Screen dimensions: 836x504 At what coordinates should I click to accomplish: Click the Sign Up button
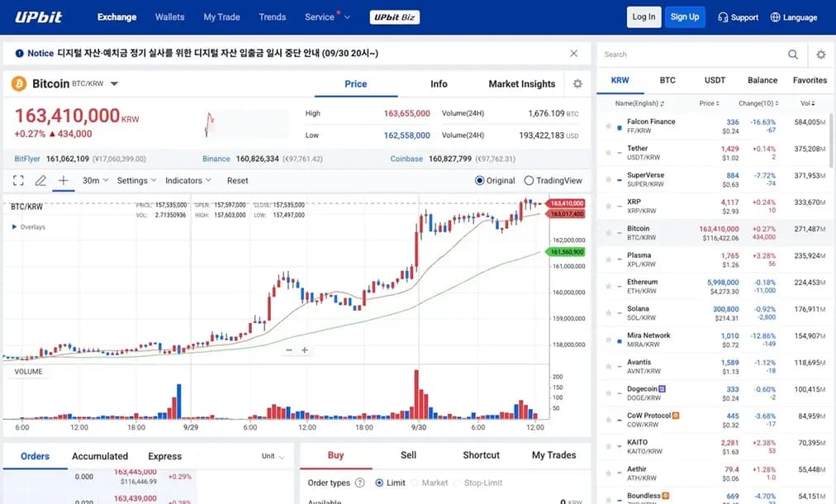685,17
